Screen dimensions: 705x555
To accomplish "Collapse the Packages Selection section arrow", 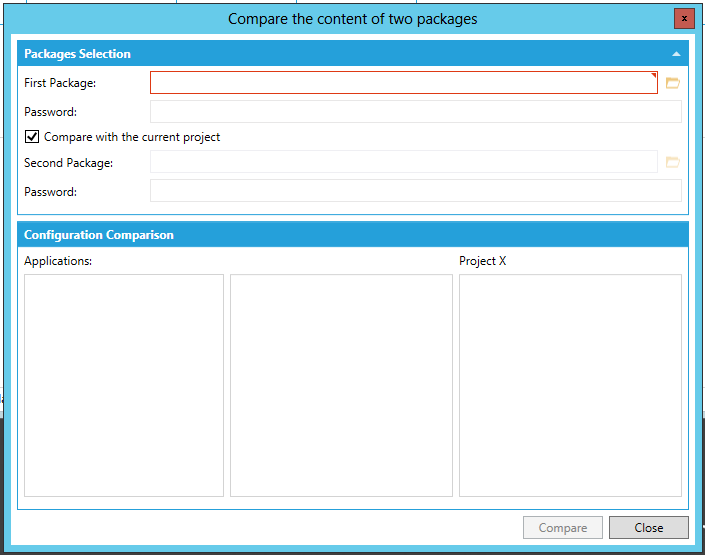I will pyautogui.click(x=676, y=54).
